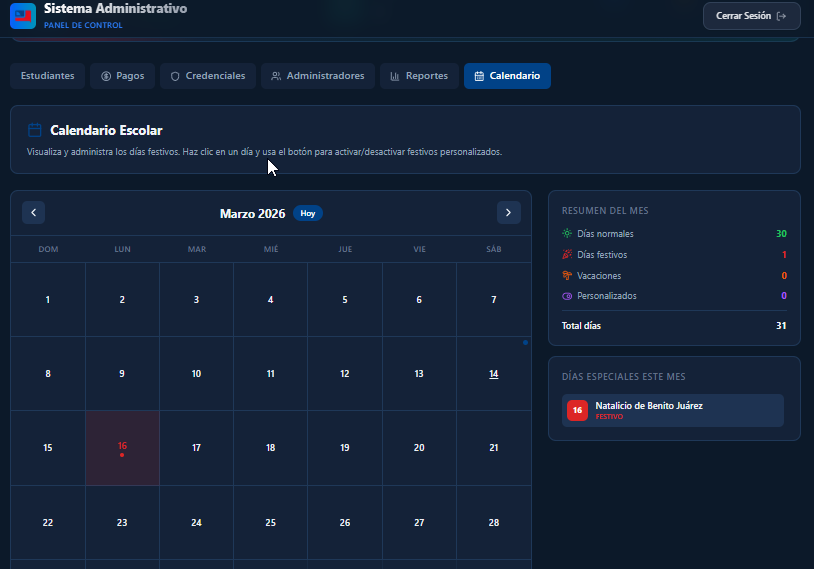
Task: Select day 15 in the calendar
Action: click(48, 448)
